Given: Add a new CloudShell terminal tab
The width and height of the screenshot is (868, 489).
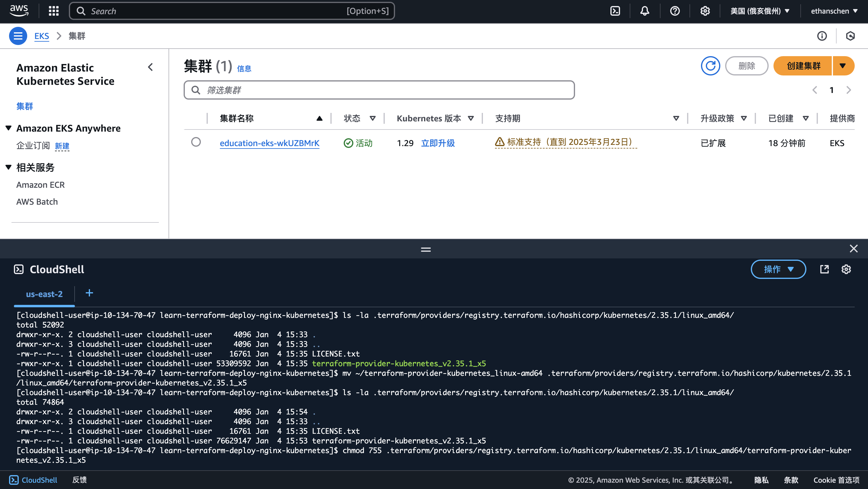Looking at the screenshot, I should click(x=89, y=293).
